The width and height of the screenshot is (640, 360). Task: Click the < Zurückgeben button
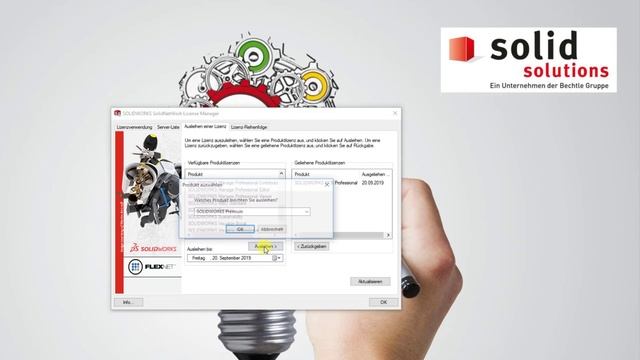click(312, 247)
